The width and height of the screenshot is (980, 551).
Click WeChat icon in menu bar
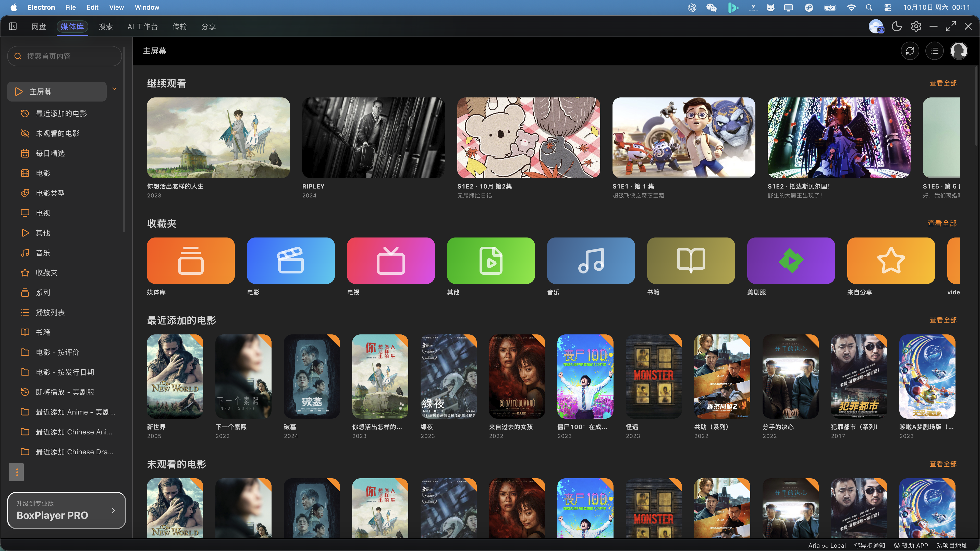(711, 7)
